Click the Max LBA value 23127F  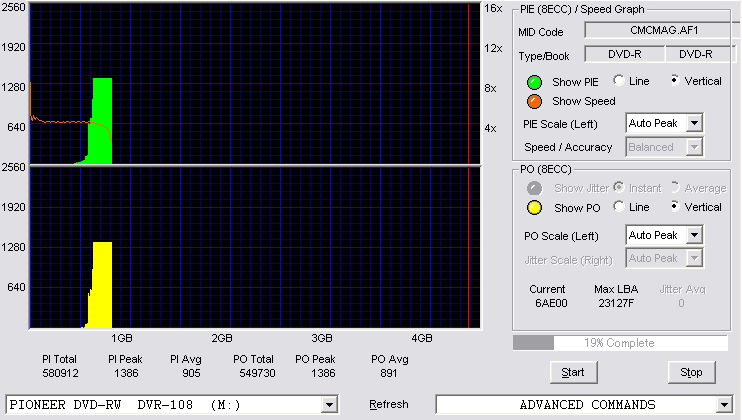[x=616, y=303]
